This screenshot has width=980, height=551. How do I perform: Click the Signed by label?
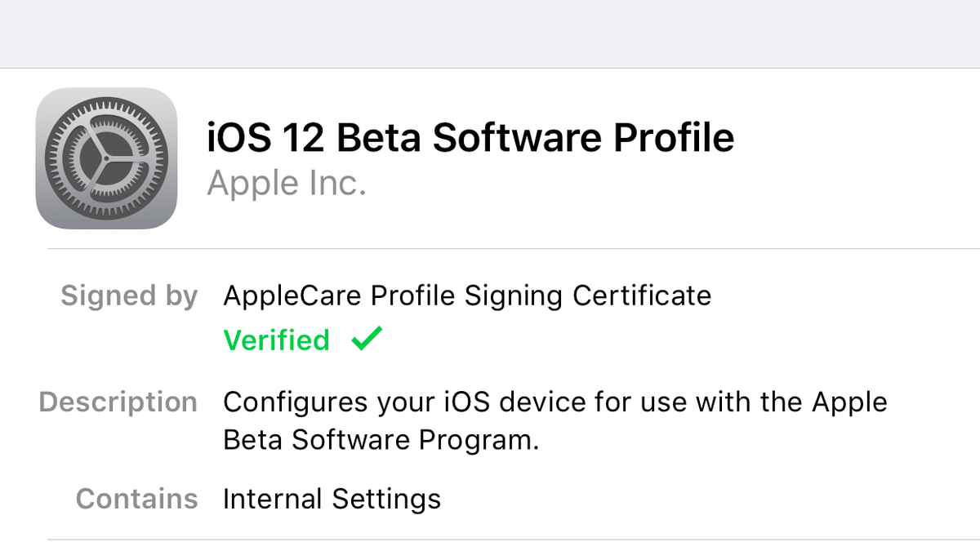[129, 296]
